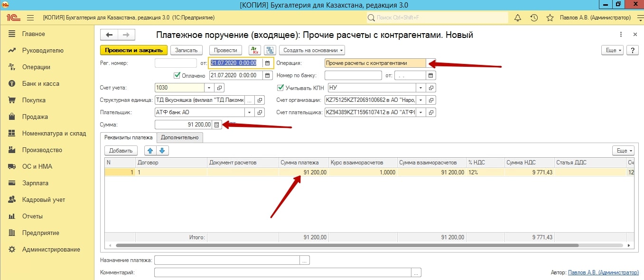This screenshot has height=280, width=644.
Task: Expand the Счет учета 1030 dropdown
Action: (x=209, y=88)
